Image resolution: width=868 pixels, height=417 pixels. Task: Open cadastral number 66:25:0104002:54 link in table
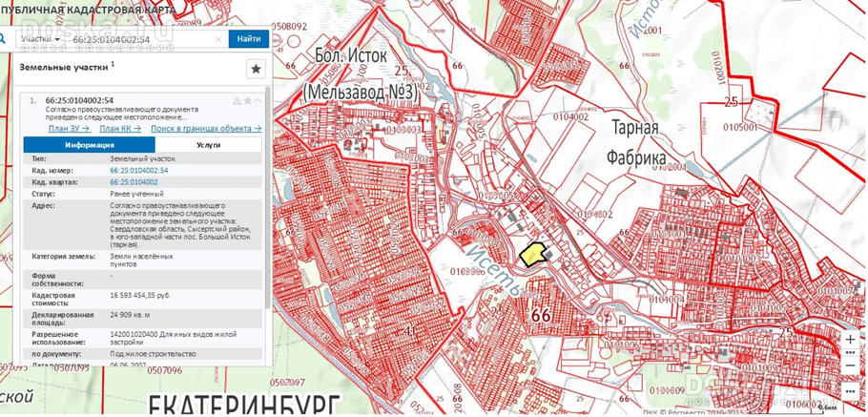[x=138, y=170]
